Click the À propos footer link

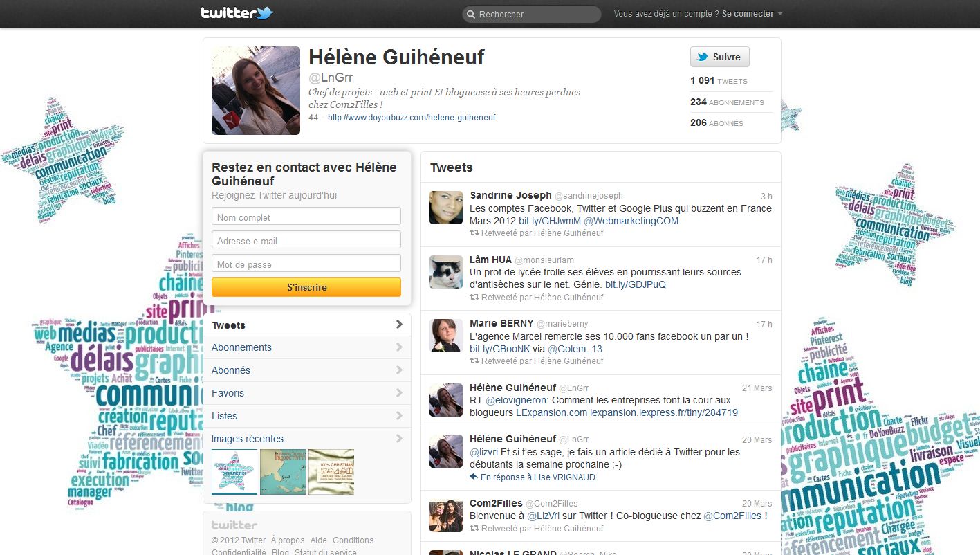click(x=288, y=540)
